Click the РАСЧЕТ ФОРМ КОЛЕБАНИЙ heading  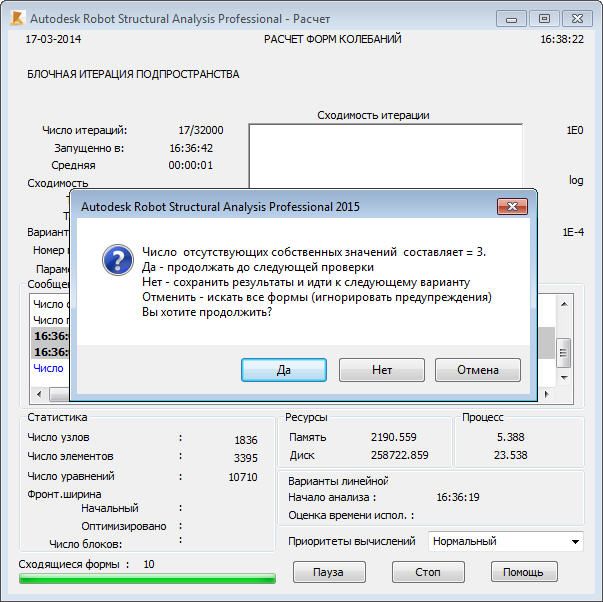[333, 39]
